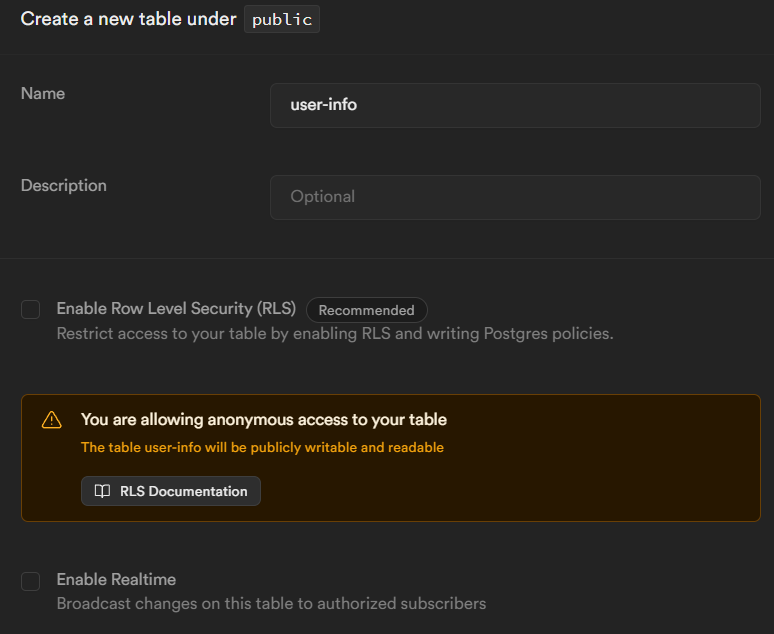Open the RLS Documentation button

point(171,491)
